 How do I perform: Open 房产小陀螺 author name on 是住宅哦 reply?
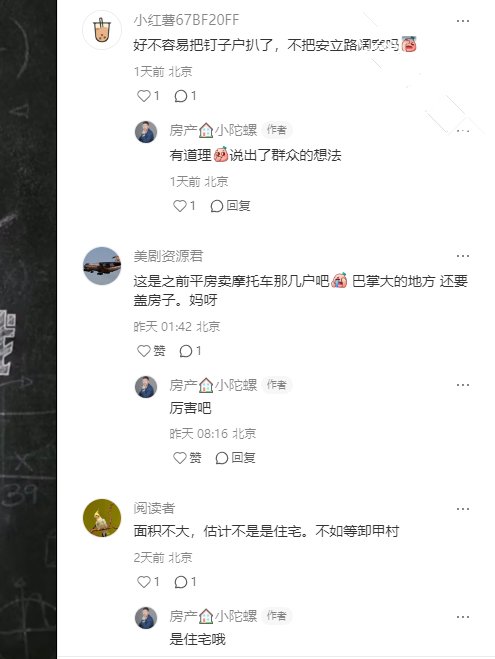pos(213,616)
